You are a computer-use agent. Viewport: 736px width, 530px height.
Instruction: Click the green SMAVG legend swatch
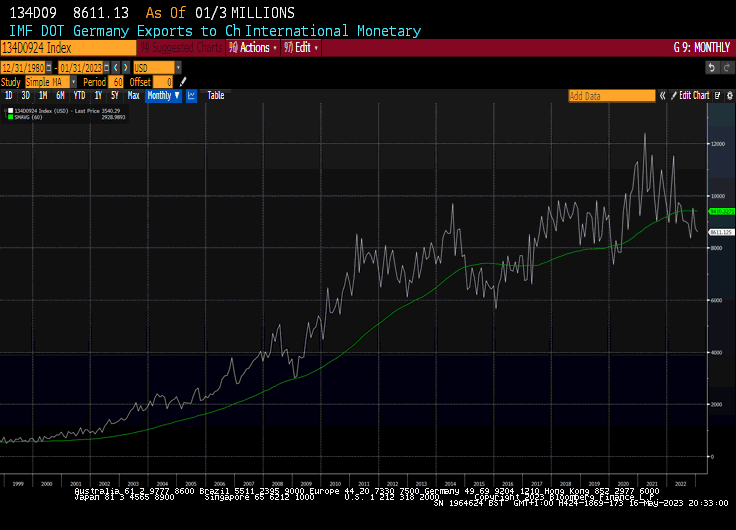coord(9,116)
